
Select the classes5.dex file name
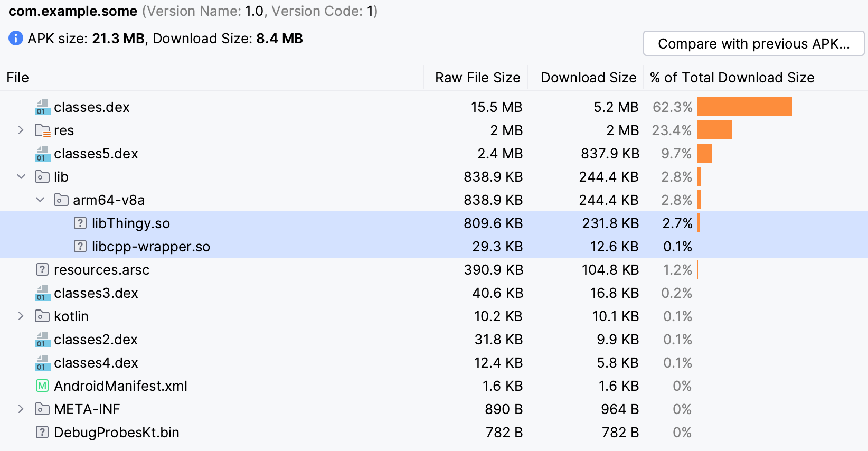(96, 154)
